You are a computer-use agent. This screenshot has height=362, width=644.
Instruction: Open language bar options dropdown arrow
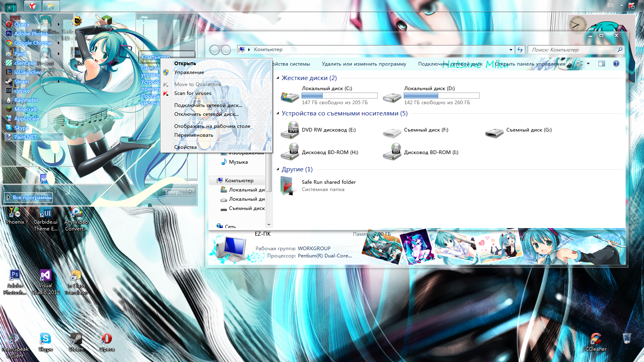[x=621, y=6]
